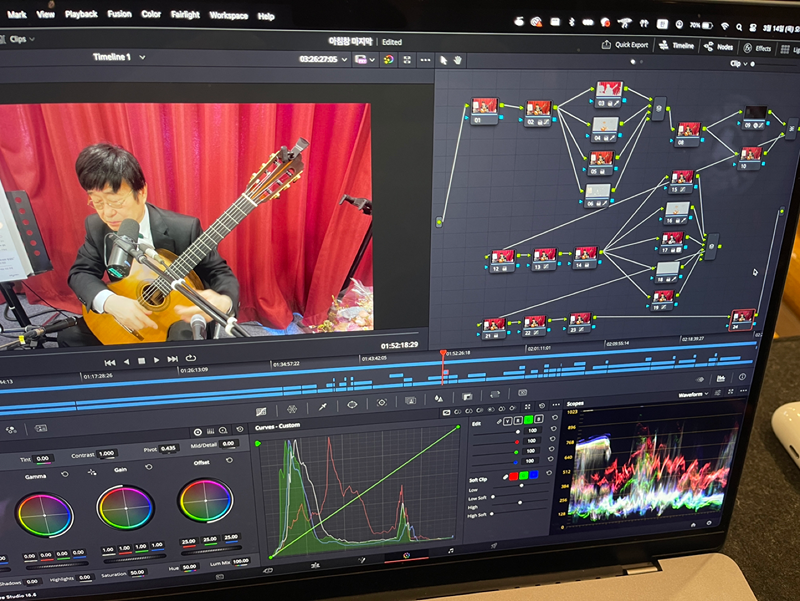Reset the Gamma color wheel

coord(65,474)
